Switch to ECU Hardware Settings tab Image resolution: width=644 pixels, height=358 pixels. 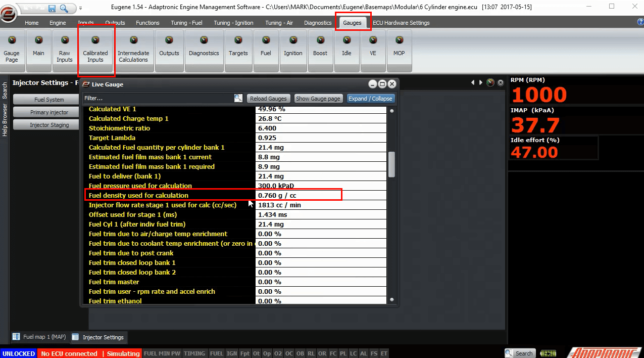tap(401, 23)
